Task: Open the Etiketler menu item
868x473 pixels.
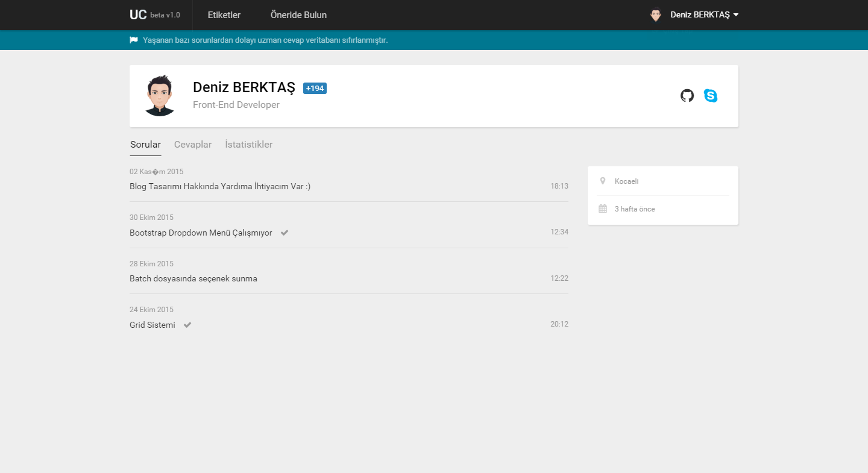Action: [224, 15]
